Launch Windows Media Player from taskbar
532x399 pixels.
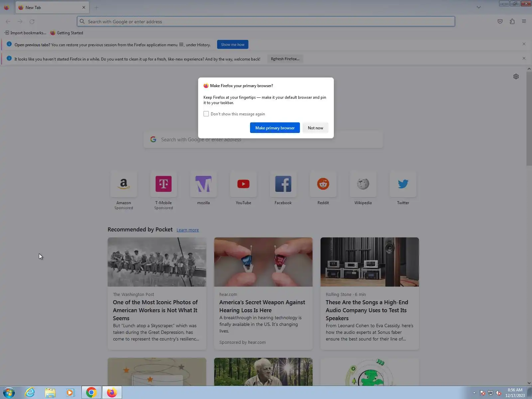coord(70,393)
